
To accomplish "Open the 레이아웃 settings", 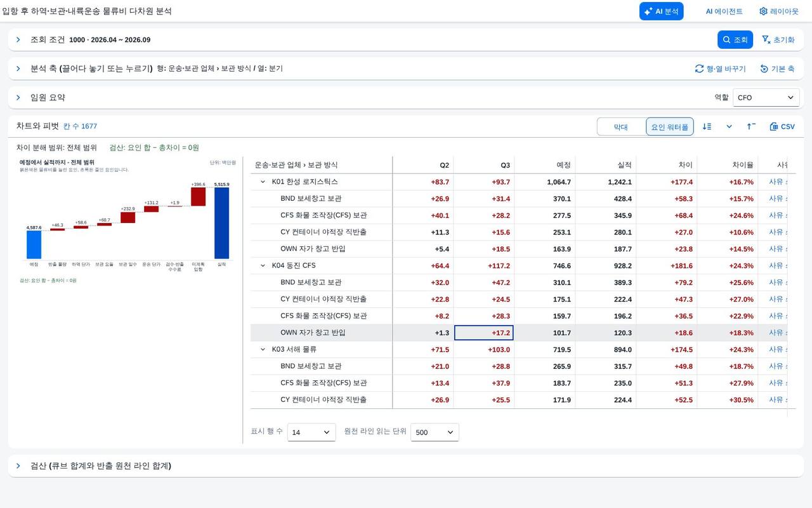I will click(x=779, y=11).
